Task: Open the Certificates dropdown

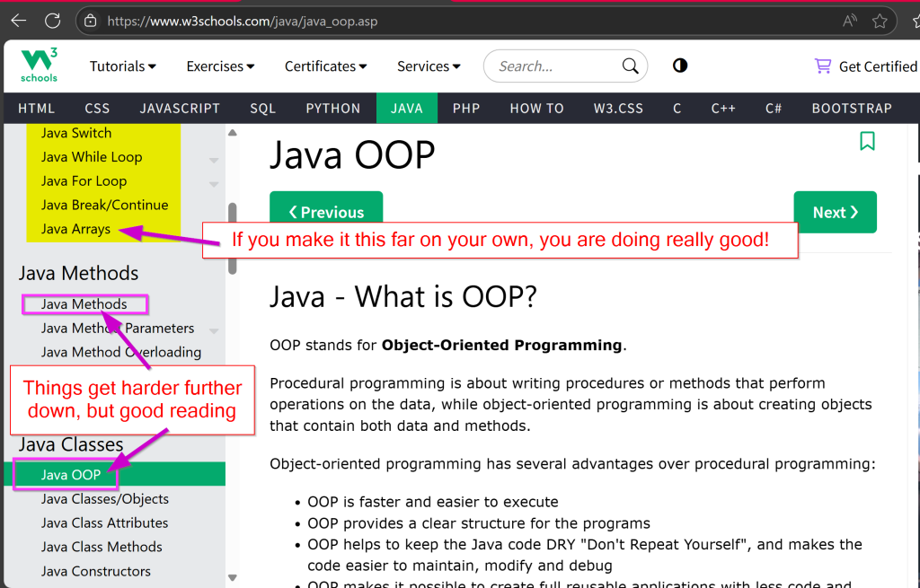Action: 325,66
